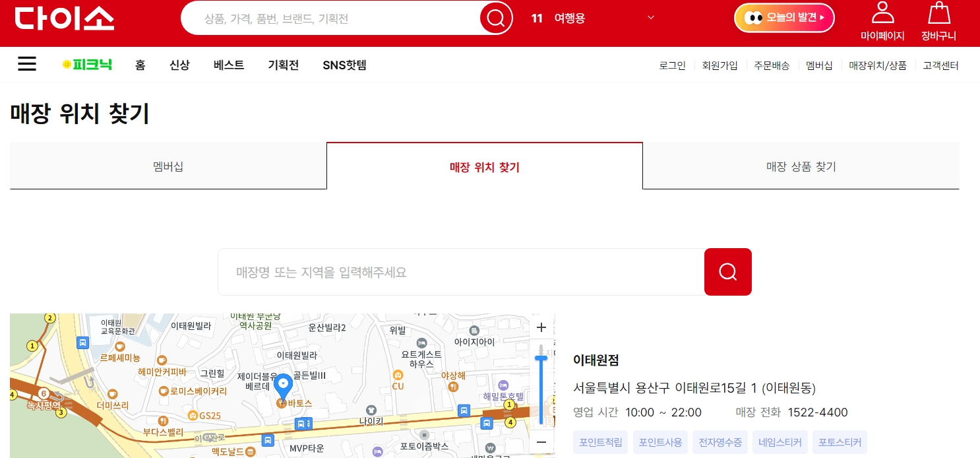Click the bus stop icon near 이태원교육문화관
The height and width of the screenshot is (458, 980).
pyautogui.click(x=82, y=343)
